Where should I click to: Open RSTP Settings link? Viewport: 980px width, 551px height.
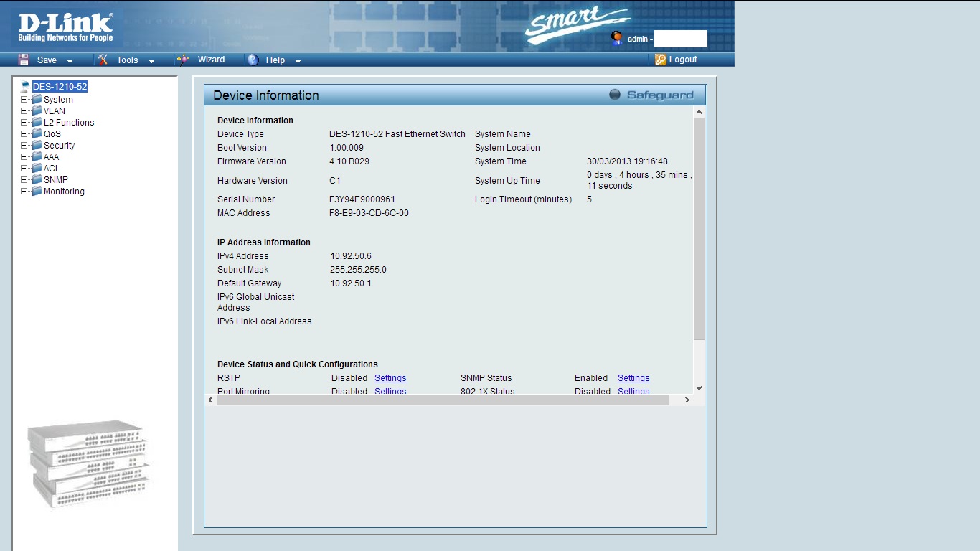point(390,378)
